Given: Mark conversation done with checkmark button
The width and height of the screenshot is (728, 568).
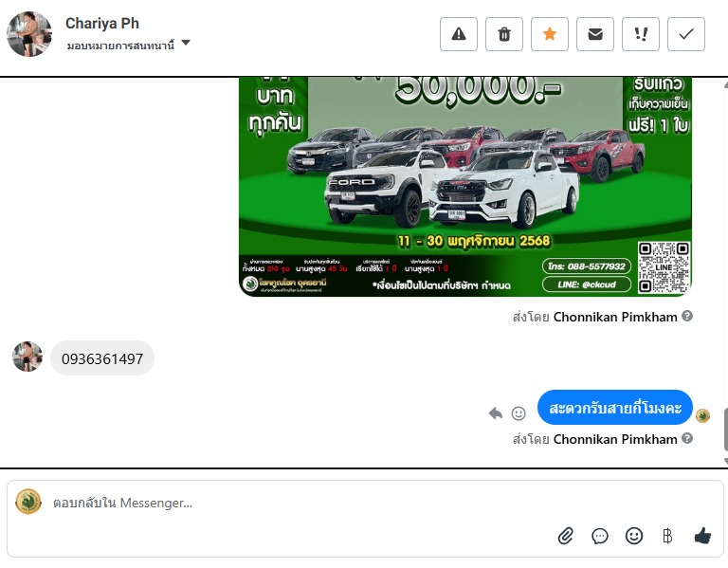Looking at the screenshot, I should point(685,34).
